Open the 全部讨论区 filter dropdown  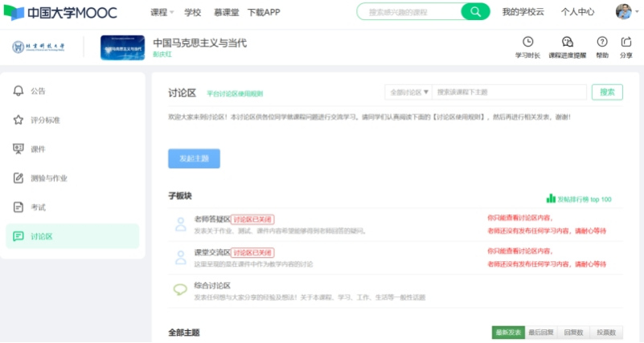pos(408,92)
